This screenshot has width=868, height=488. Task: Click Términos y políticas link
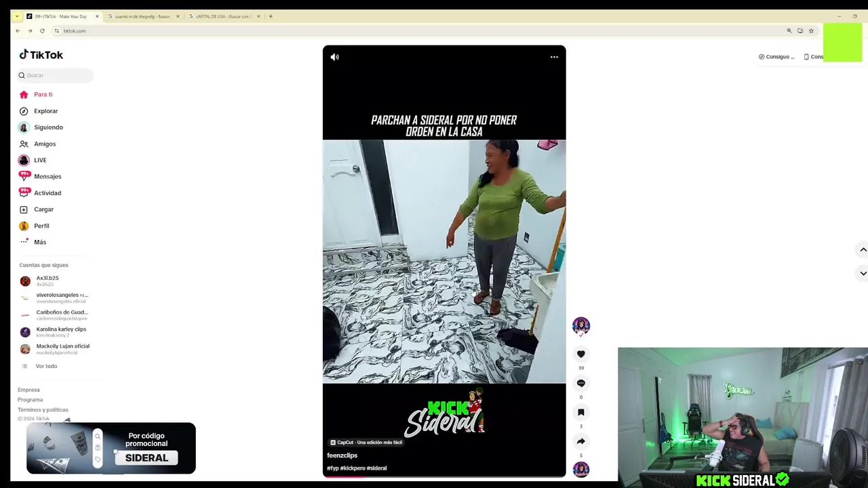(43, 410)
